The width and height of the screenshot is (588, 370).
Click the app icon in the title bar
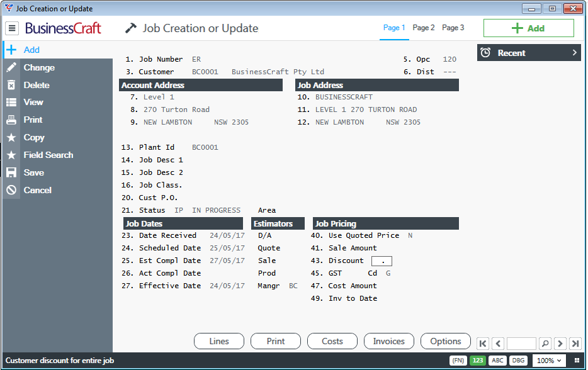pyautogui.click(x=9, y=8)
